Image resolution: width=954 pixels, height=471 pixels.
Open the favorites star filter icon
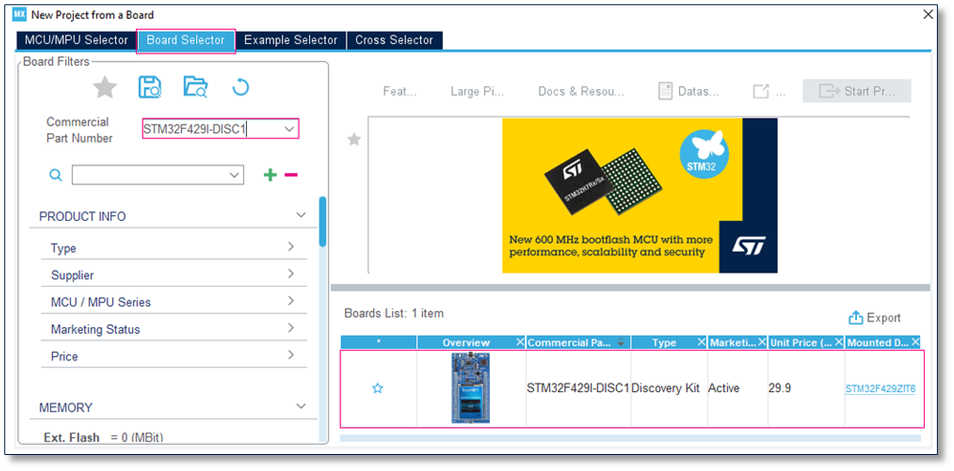(x=105, y=88)
